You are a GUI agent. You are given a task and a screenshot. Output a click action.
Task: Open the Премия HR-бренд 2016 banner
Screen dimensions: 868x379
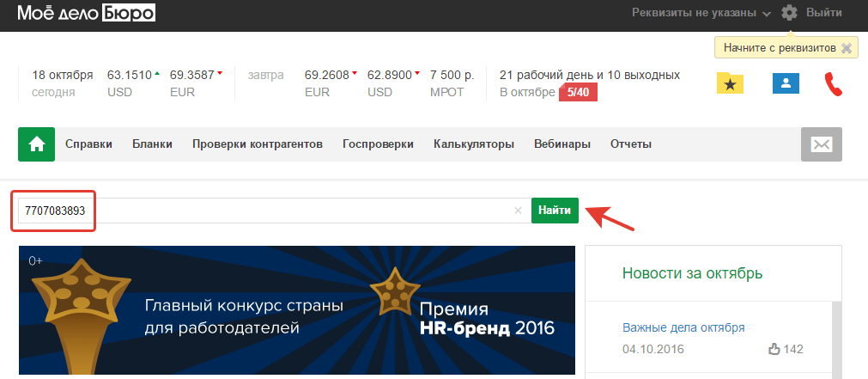(x=297, y=310)
